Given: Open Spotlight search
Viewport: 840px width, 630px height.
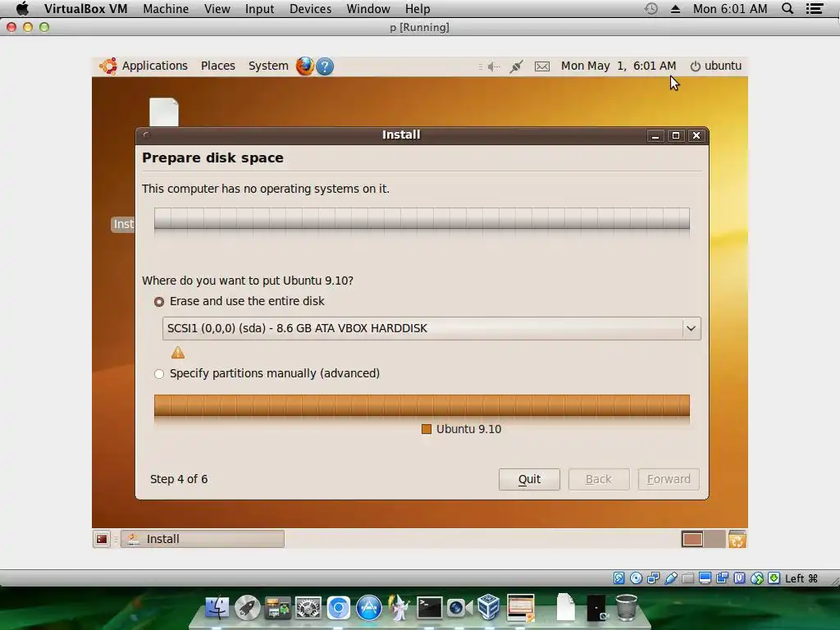Looking at the screenshot, I should click(787, 8).
